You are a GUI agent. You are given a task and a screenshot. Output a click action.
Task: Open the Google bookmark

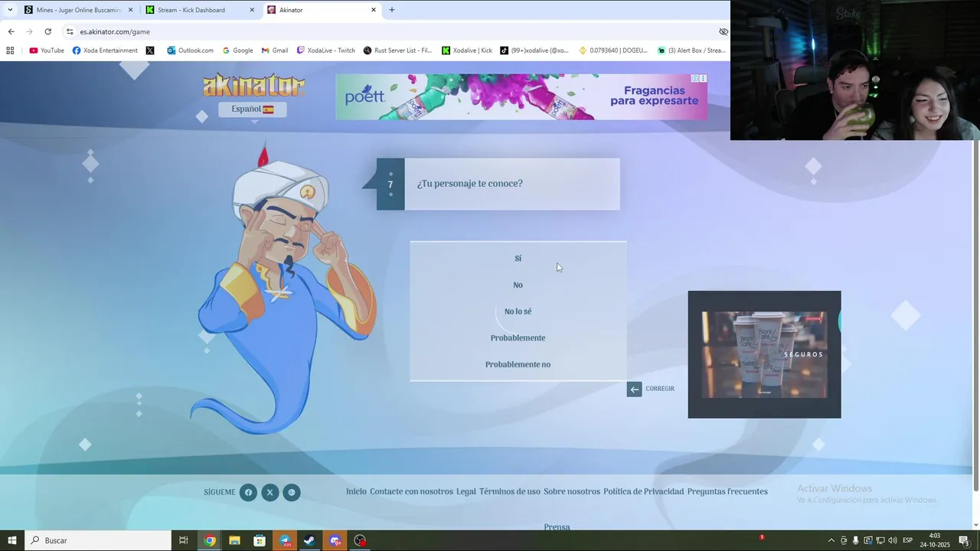pyautogui.click(x=237, y=51)
